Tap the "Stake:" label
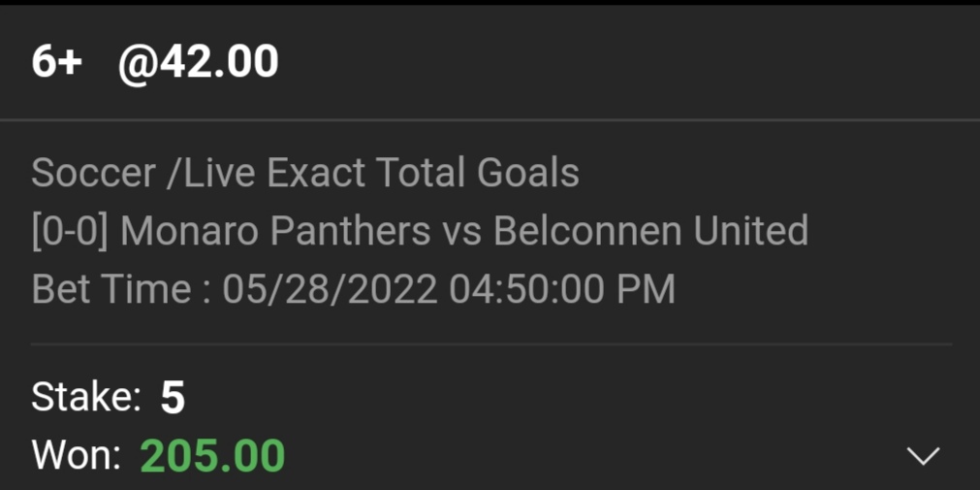Viewport: 980px width, 490px height. point(86,398)
